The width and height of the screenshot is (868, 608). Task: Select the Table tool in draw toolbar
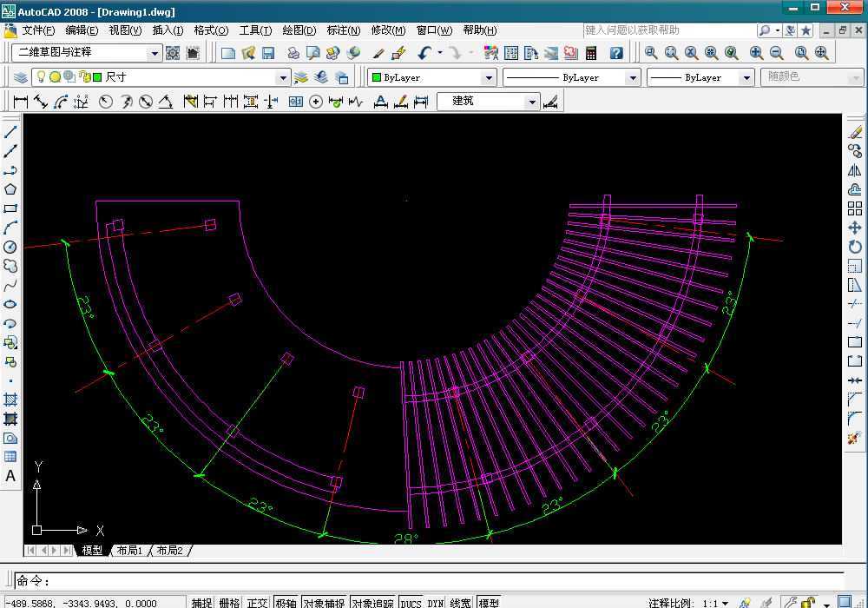click(10, 457)
